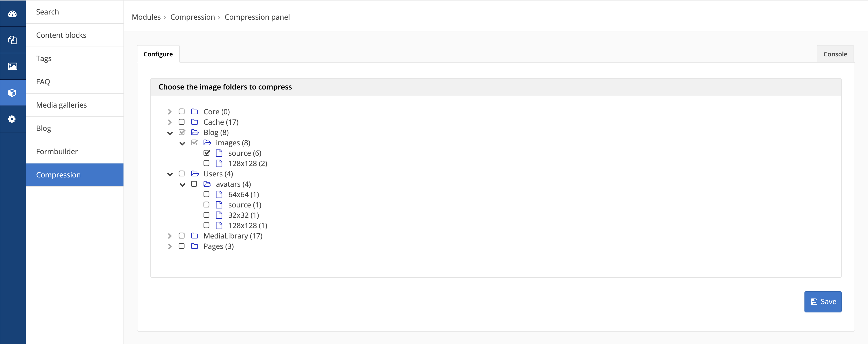Screen dimensions: 868x344
Task: Expand the MediaLibrary folder tree node
Action: pos(170,236)
